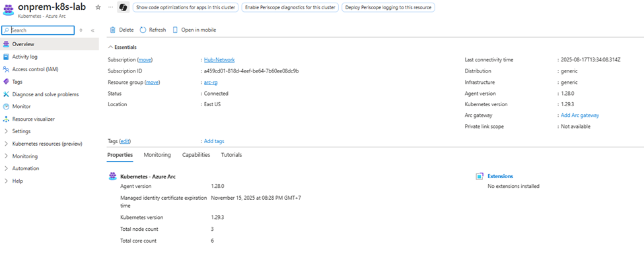Click the Refresh circular arrow icon
This screenshot has height=275, width=644.
point(143,30)
